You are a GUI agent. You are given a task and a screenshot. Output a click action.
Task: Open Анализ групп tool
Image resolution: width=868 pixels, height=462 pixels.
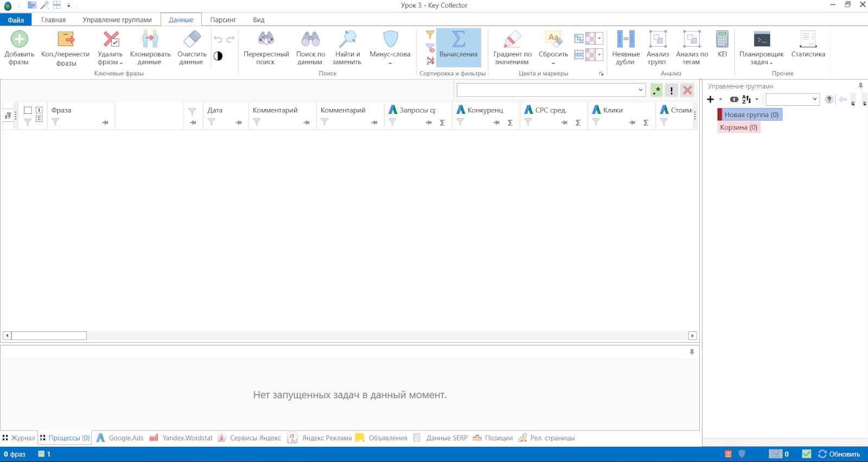pyautogui.click(x=658, y=48)
